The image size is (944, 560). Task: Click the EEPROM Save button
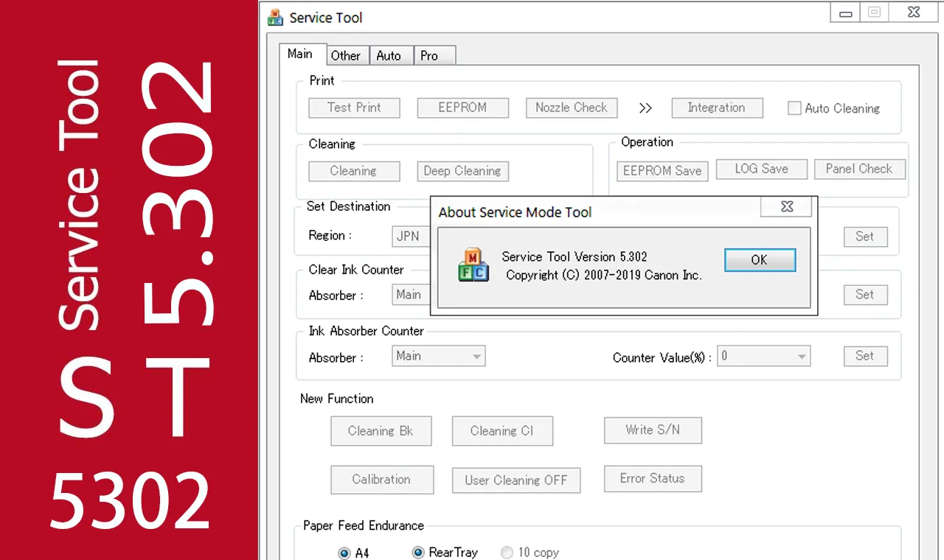point(662,171)
